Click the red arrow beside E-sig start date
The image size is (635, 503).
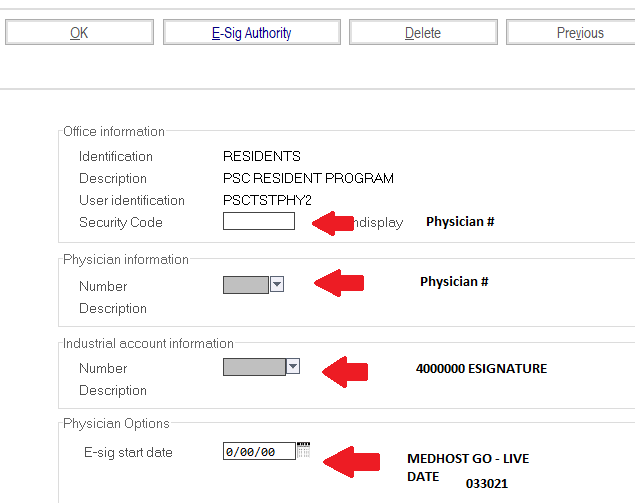353,461
